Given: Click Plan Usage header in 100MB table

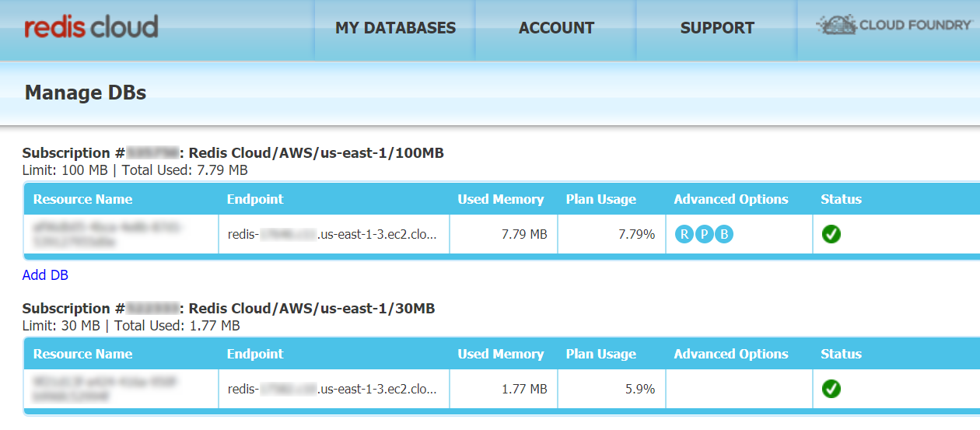Looking at the screenshot, I should 601,199.
